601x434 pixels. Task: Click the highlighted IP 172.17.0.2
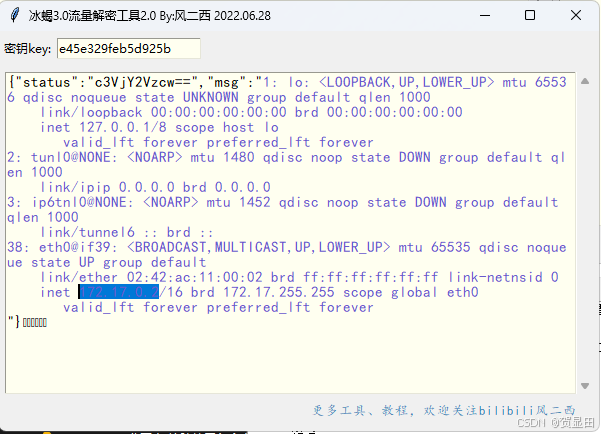(119, 292)
